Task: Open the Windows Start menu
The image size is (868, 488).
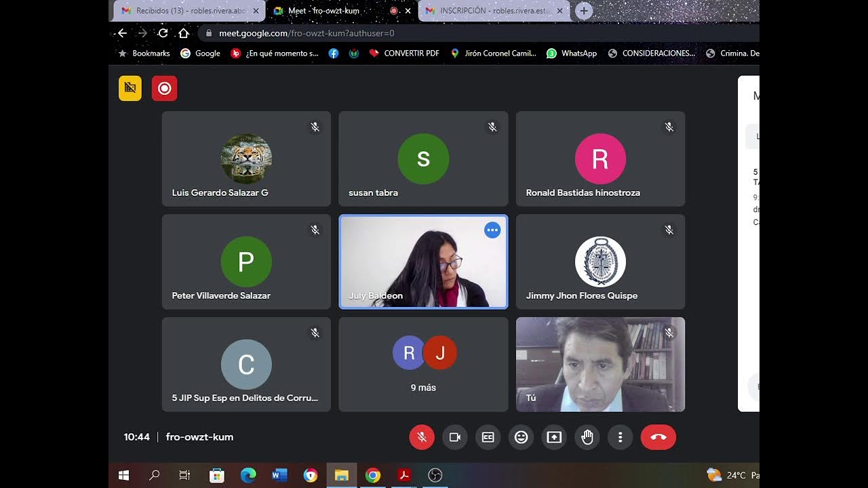Action: tap(123, 475)
